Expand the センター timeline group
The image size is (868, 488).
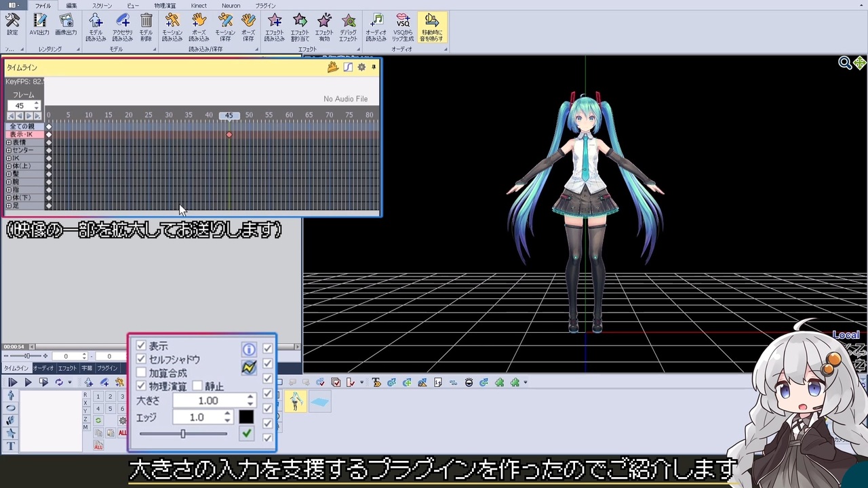pyautogui.click(x=9, y=150)
